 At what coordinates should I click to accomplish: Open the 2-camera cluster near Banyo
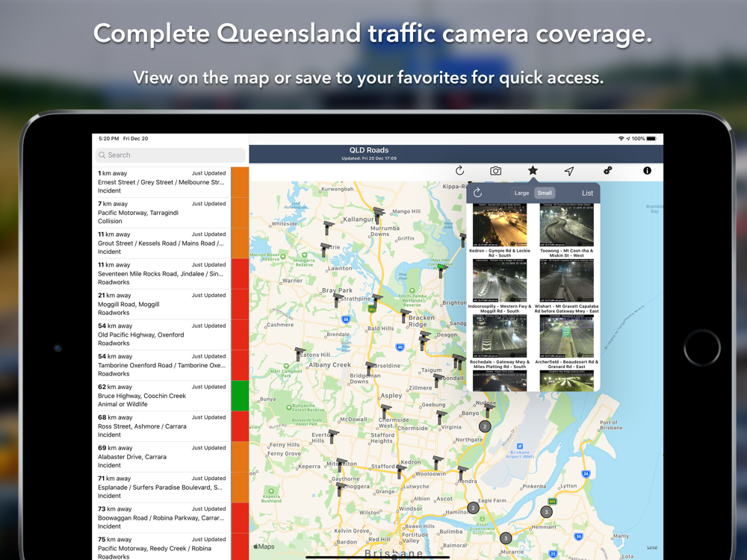point(485,426)
